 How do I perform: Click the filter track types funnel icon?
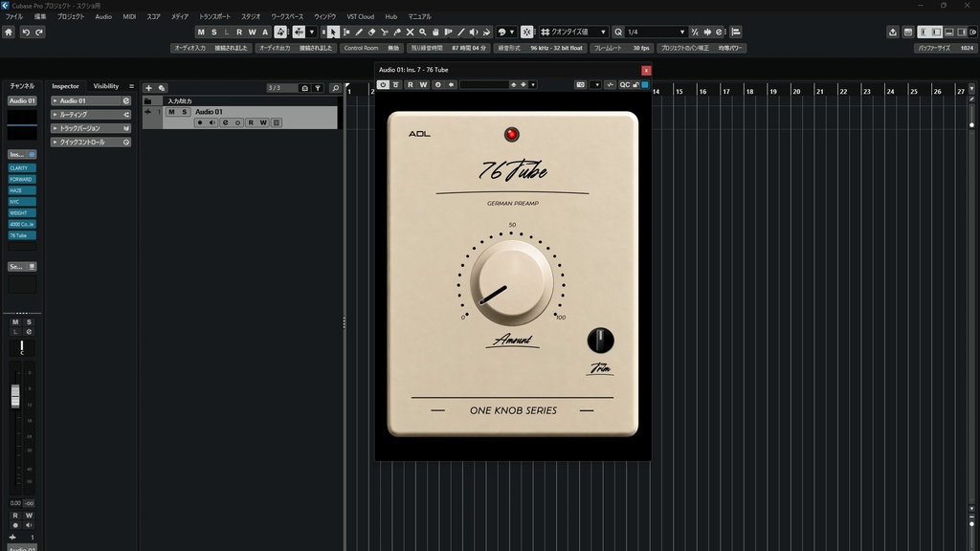(x=318, y=88)
